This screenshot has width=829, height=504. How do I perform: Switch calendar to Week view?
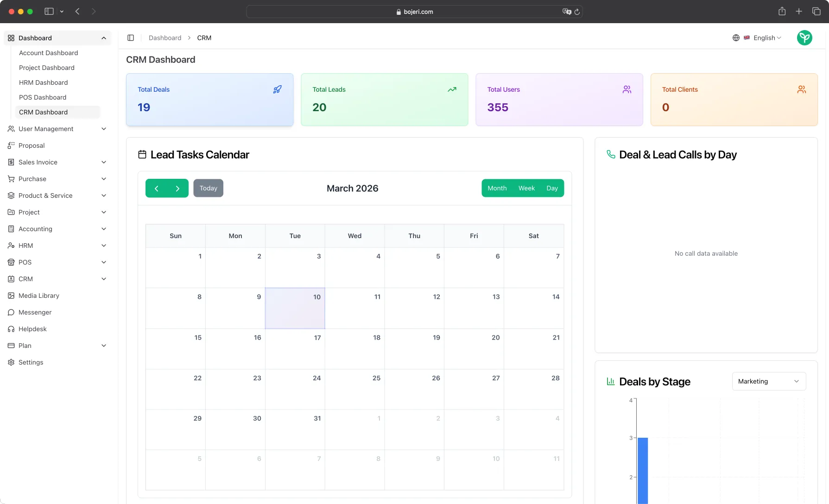[526, 188]
